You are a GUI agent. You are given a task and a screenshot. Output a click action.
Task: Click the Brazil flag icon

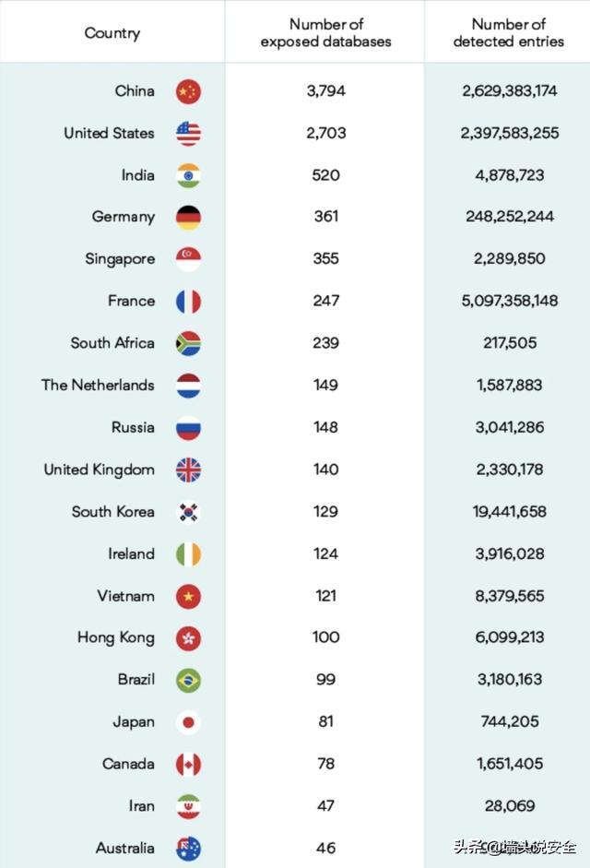pos(188,680)
